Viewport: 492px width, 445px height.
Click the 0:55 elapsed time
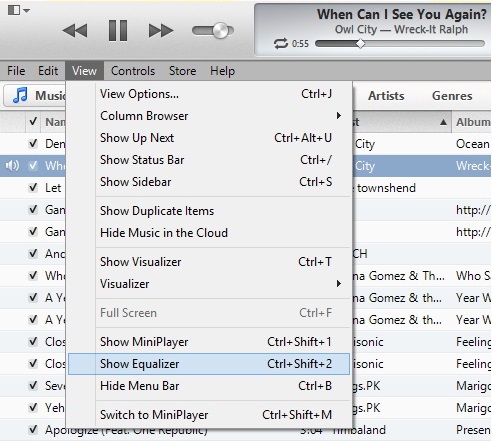point(300,44)
